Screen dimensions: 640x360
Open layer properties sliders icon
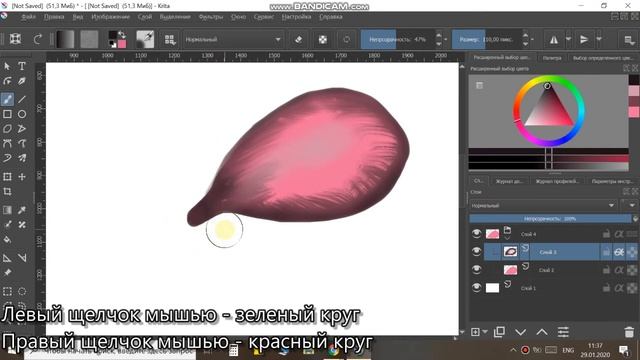(563, 332)
